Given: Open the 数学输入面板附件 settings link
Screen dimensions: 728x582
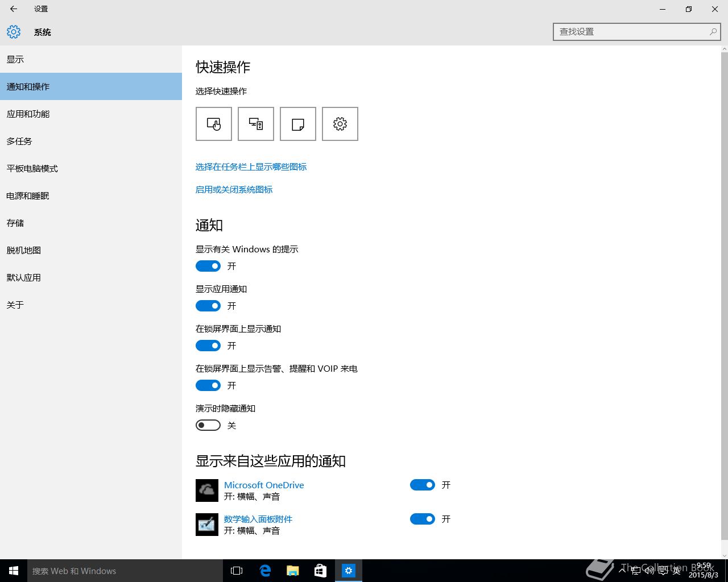Looking at the screenshot, I should (258, 519).
